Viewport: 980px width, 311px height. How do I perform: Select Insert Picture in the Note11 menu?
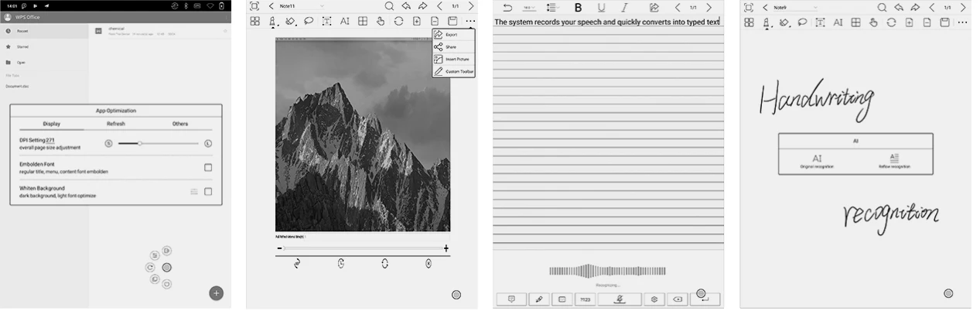coord(453,59)
